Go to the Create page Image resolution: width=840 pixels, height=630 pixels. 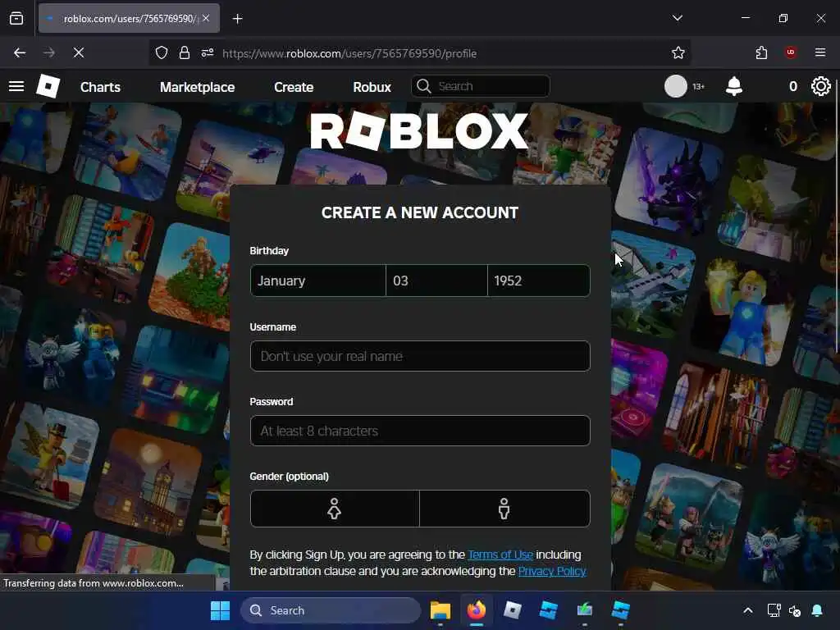coord(294,87)
